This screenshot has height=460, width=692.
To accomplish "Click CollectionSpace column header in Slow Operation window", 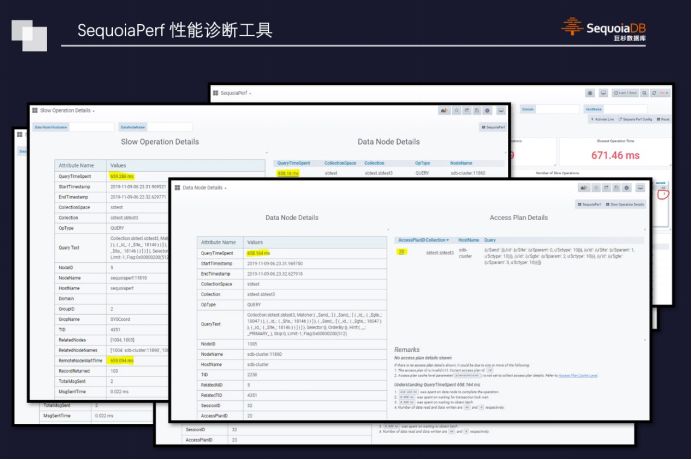I will [x=340, y=163].
